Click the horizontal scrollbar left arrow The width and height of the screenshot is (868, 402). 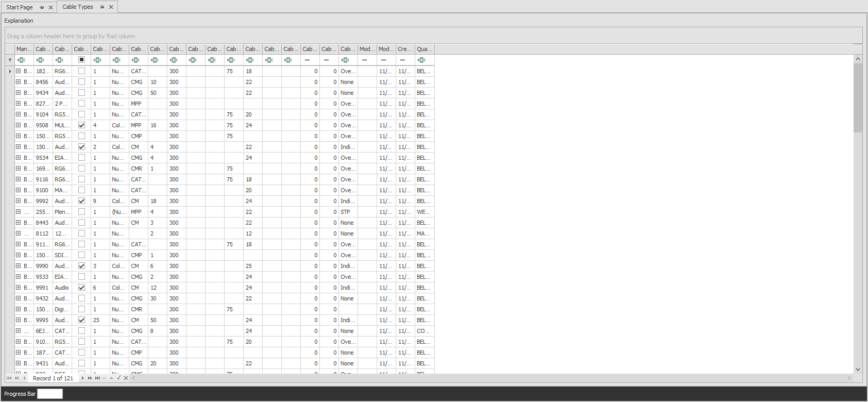coord(133,378)
